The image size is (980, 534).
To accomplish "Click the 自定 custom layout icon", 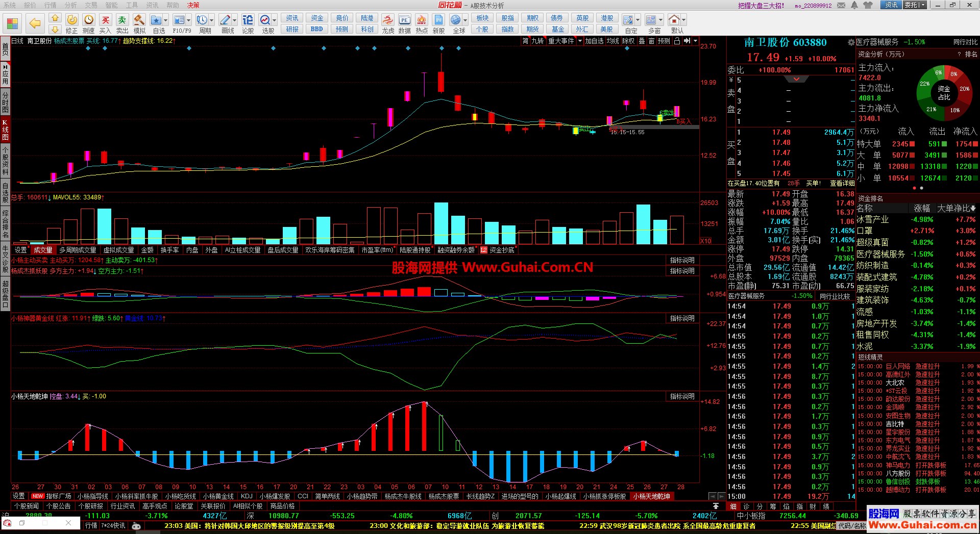I will [628, 20].
